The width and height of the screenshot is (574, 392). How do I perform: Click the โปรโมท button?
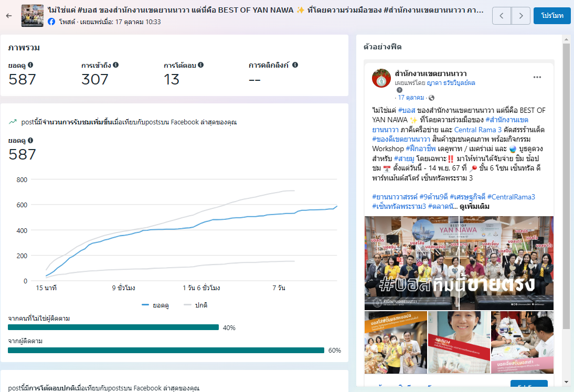point(552,16)
